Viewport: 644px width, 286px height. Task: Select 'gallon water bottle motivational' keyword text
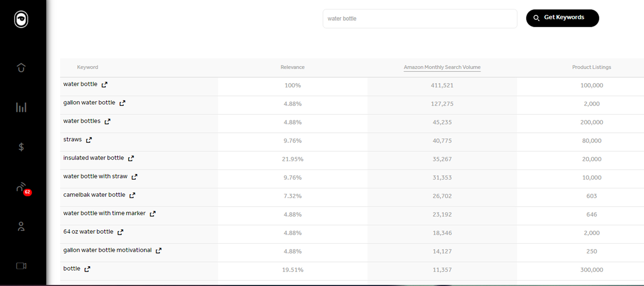point(107,250)
